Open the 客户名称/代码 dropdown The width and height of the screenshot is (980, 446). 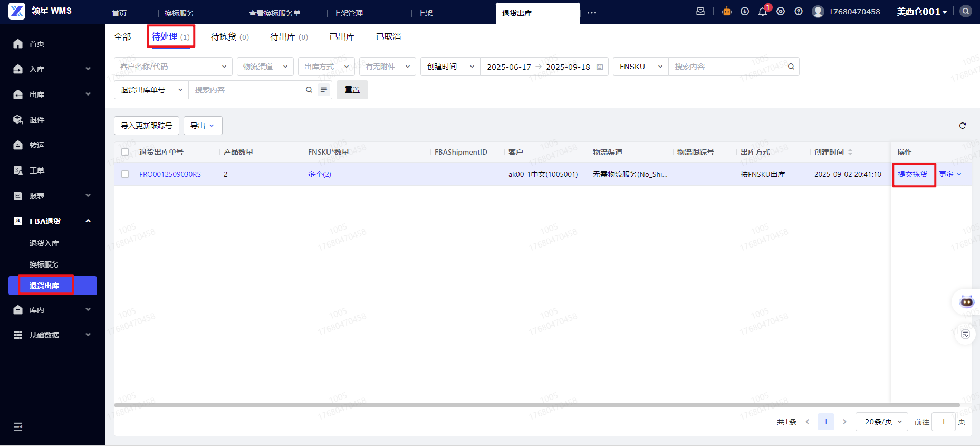(x=173, y=67)
